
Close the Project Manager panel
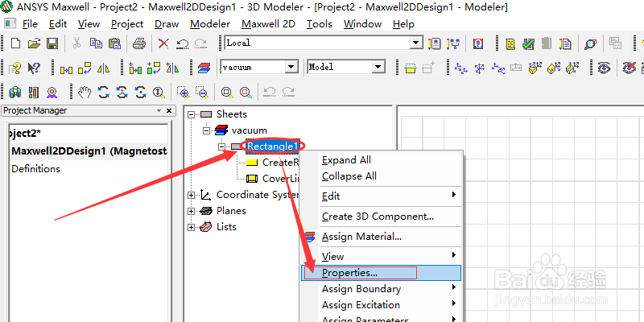(168, 111)
